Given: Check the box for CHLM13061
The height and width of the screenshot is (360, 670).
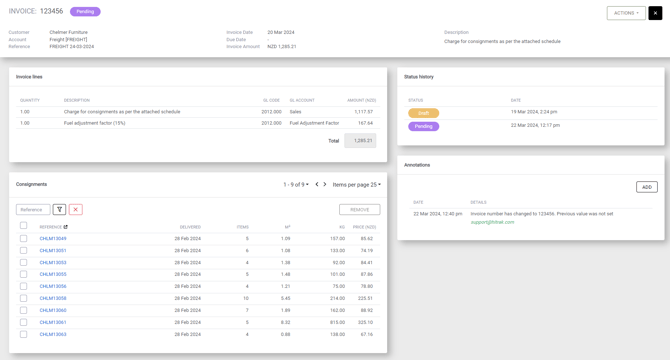Looking at the screenshot, I should 24,322.
